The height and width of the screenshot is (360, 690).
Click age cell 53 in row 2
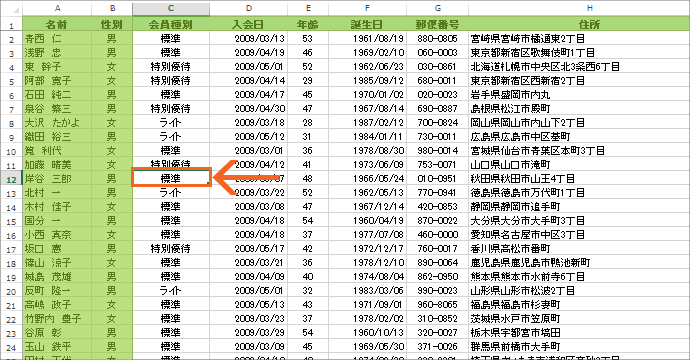pos(308,38)
